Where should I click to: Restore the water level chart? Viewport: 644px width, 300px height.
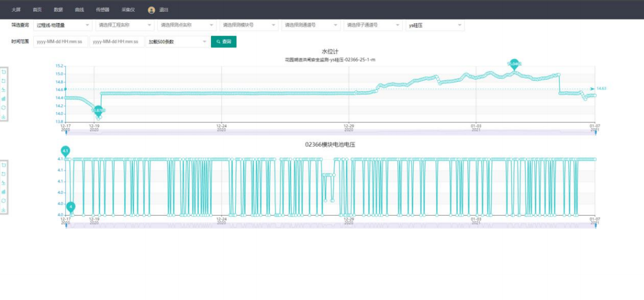pyautogui.click(x=4, y=107)
